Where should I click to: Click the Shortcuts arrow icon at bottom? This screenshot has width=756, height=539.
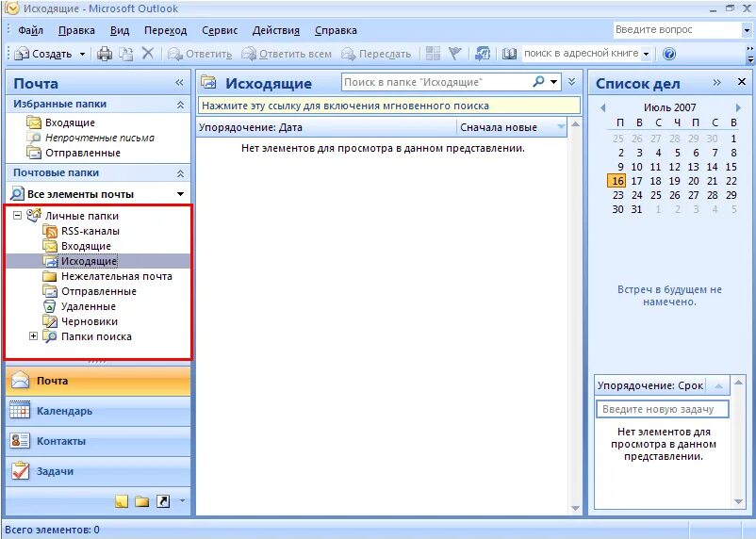[x=163, y=501]
